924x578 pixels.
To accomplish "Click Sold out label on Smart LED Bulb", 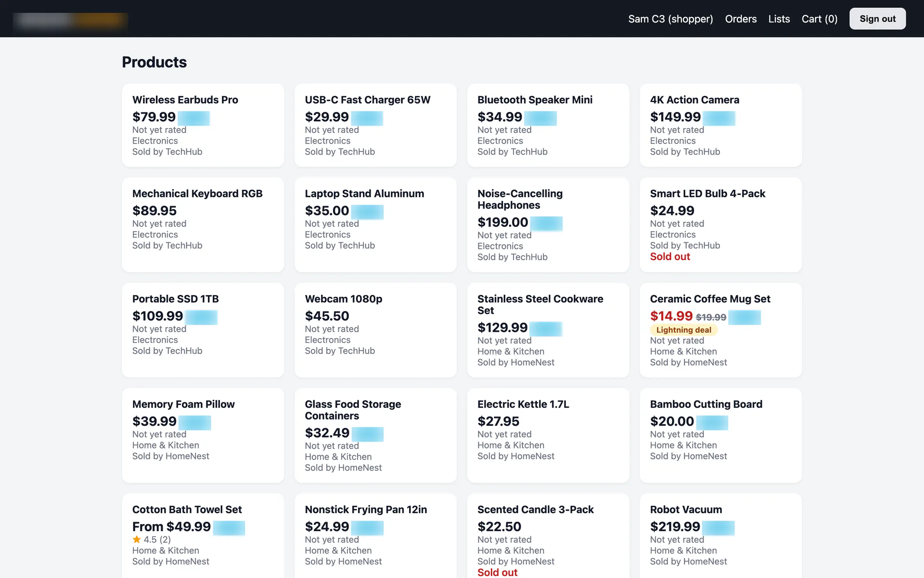I will pyautogui.click(x=670, y=257).
